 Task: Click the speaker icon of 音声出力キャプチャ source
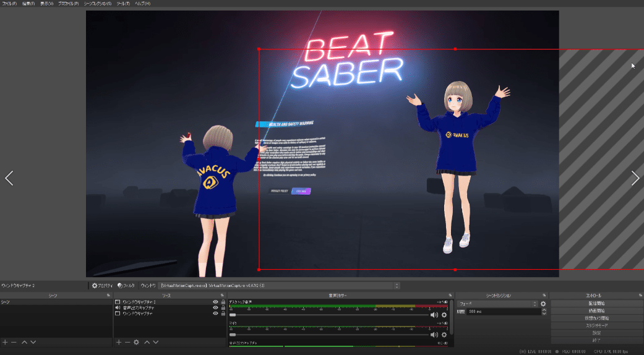pos(118,308)
